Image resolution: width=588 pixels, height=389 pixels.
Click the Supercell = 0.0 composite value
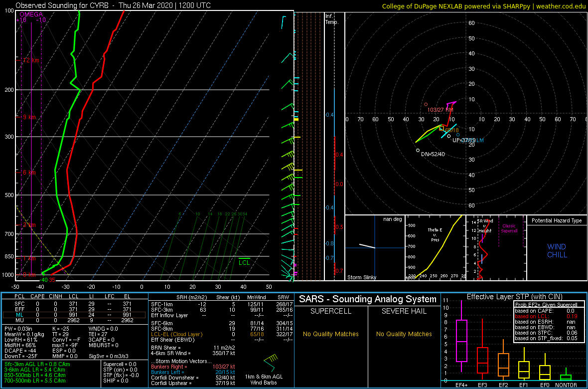coord(120,364)
